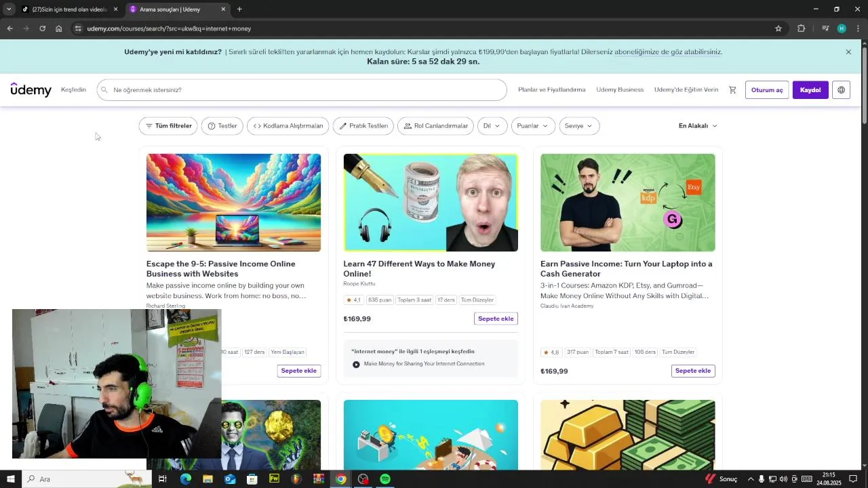Viewport: 868px width, 488px height.
Task: Expand the Dil filter dropdown
Action: click(x=492, y=126)
